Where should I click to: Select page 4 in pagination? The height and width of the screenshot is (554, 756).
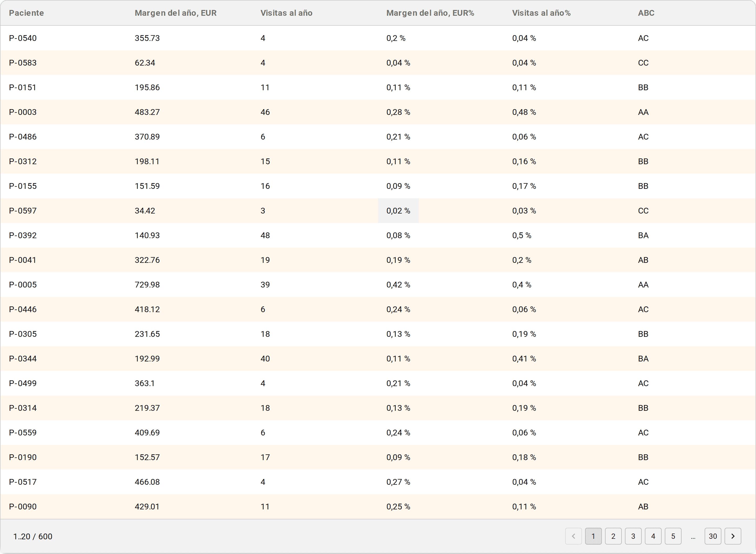click(653, 536)
